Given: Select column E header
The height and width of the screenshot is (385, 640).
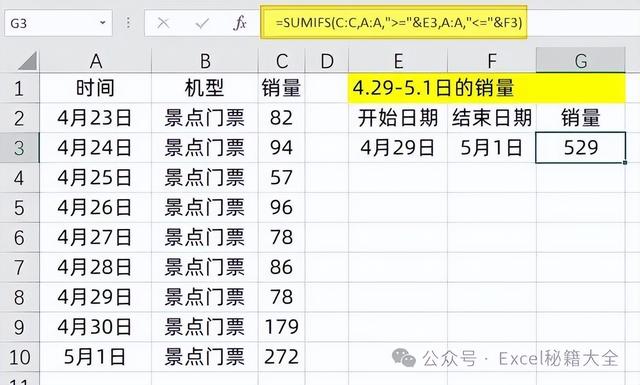Looking at the screenshot, I should (398, 61).
